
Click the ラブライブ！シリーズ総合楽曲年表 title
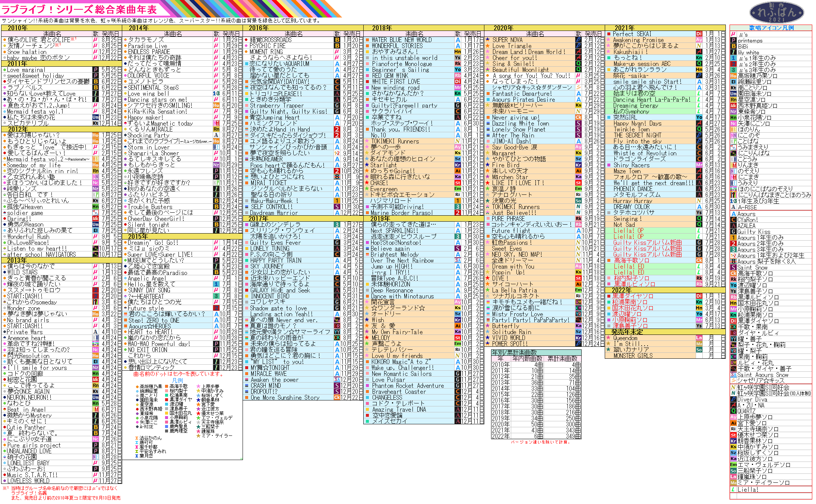79,9
